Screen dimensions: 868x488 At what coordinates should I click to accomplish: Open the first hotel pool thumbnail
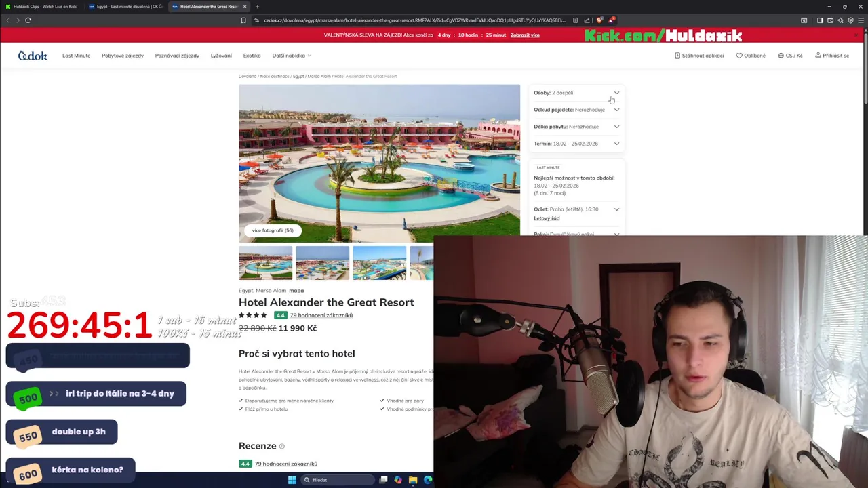coord(265,263)
